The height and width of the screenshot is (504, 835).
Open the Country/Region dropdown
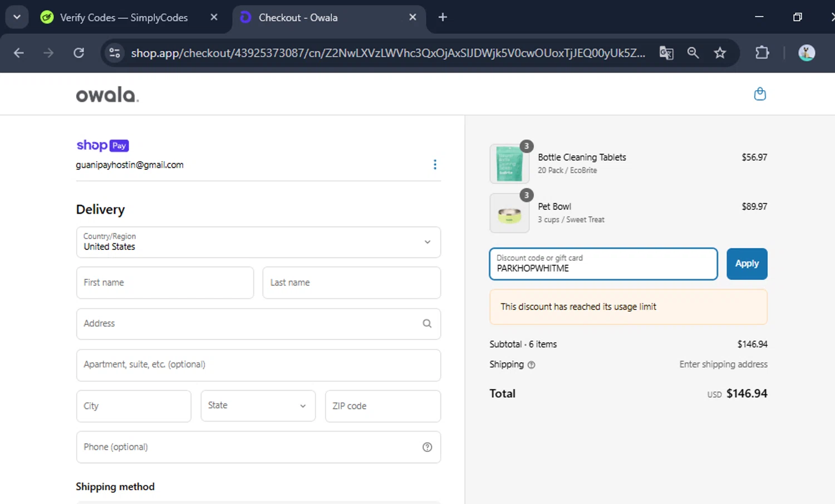(x=258, y=242)
